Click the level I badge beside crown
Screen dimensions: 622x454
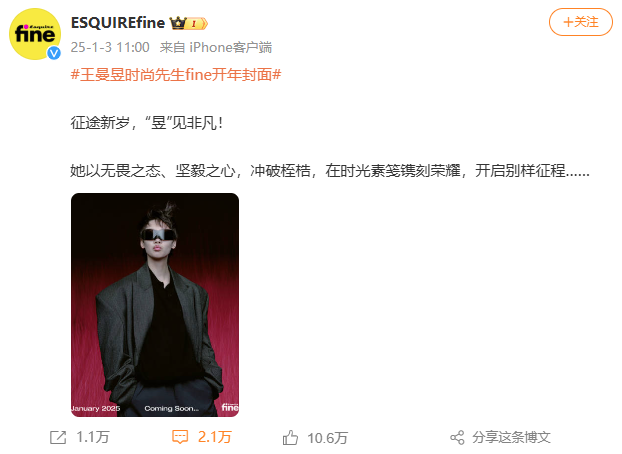[197, 24]
